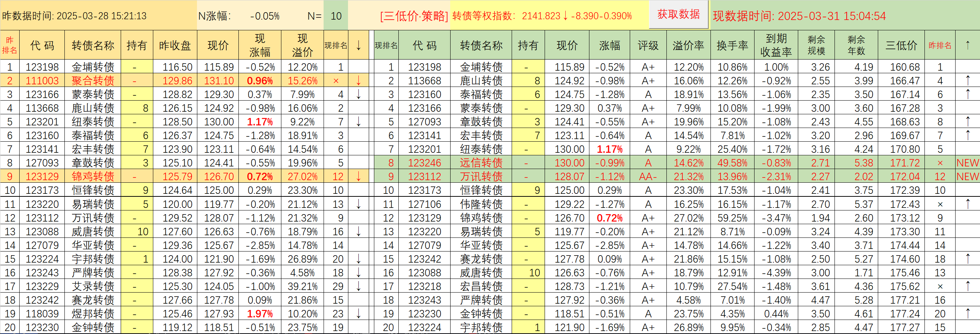Select the AA- rating cell
The width and height of the screenshot is (980, 334).
(648, 177)
